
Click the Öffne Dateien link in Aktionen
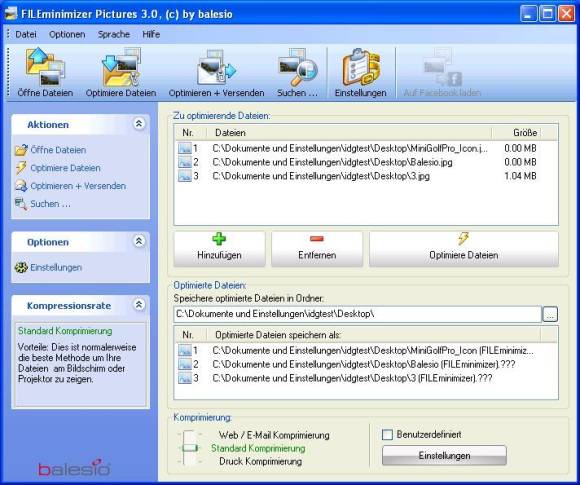point(58,150)
